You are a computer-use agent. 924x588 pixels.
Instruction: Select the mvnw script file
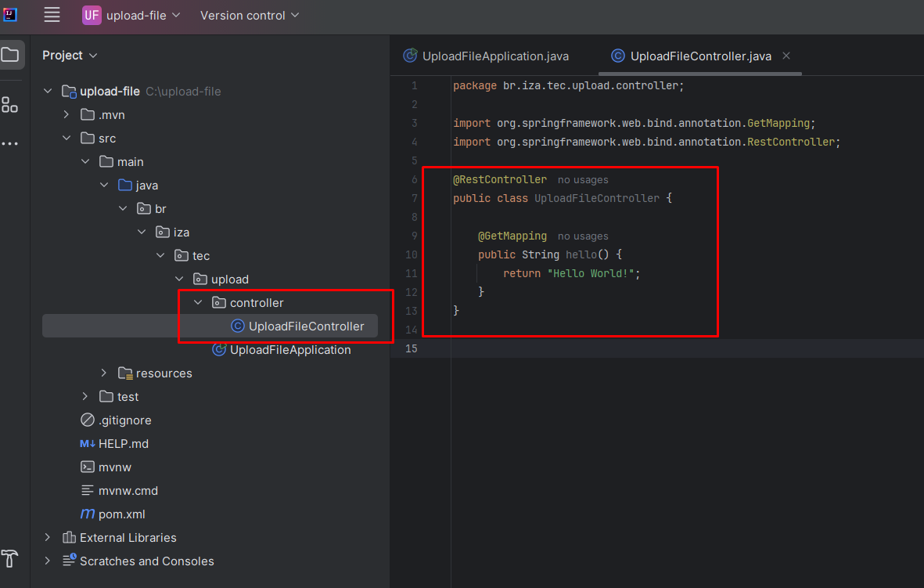(115, 467)
